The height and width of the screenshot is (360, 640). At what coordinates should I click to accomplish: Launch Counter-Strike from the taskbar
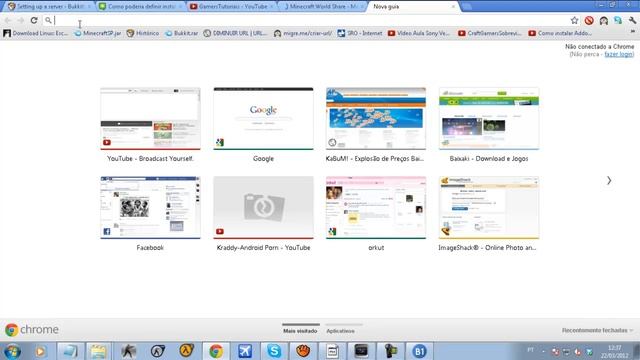[x=128, y=351]
